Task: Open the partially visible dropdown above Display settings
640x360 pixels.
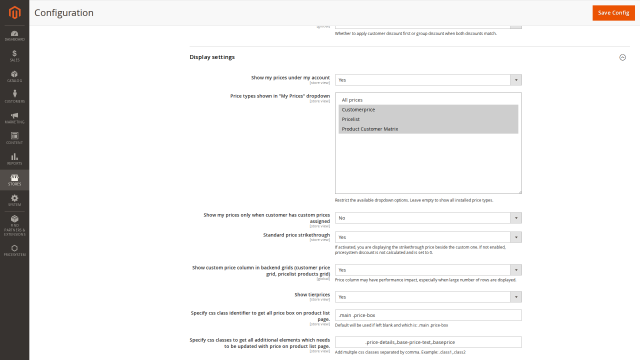Action: click(x=428, y=27)
